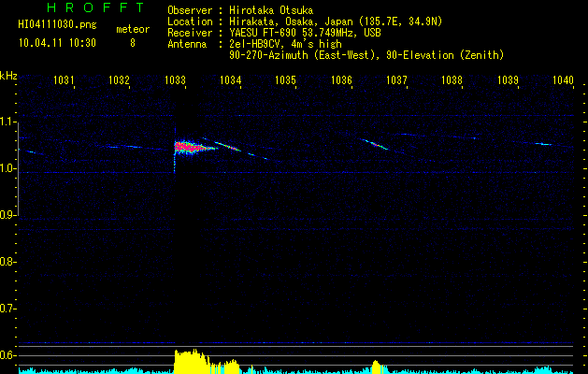The height and width of the screenshot is (374, 588).
Task: Click time marker 1038
Action: click(452, 80)
